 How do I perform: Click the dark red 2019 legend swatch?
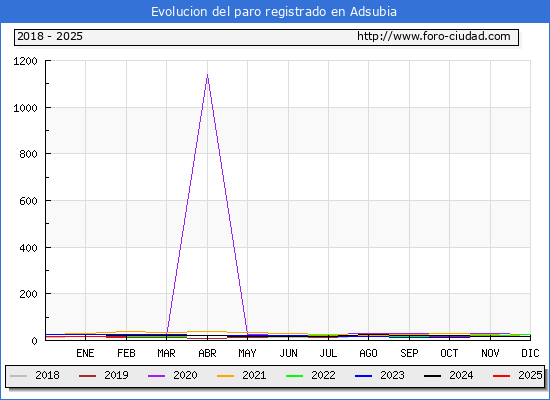tap(87, 376)
